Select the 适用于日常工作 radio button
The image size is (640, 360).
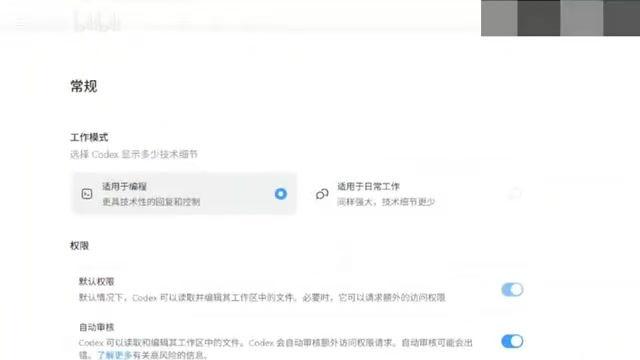click(515, 194)
